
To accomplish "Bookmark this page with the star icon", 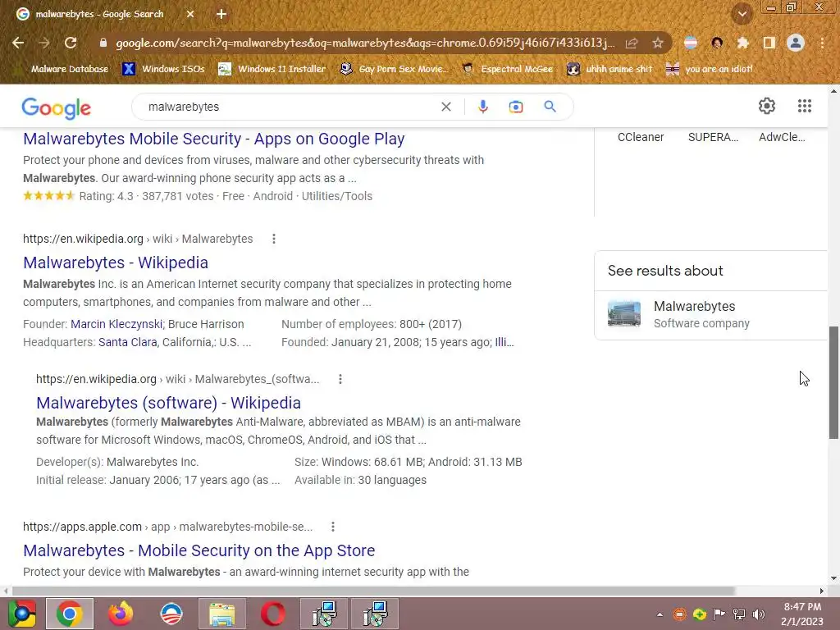I will [x=658, y=43].
